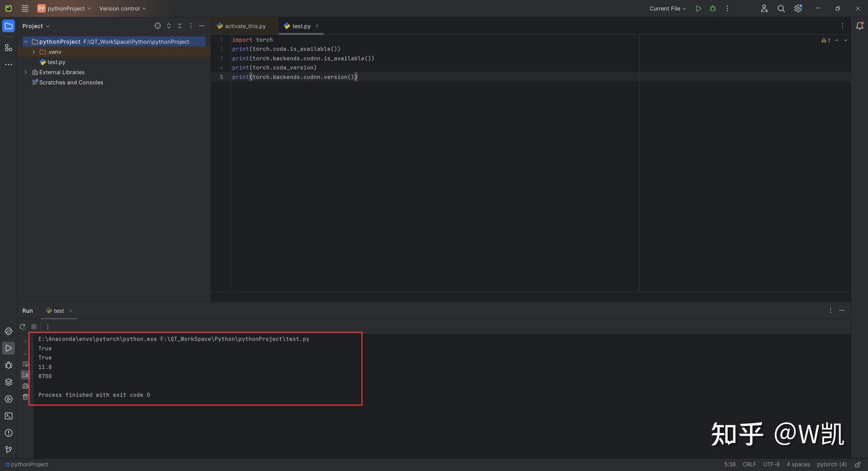Open the Python Packages tool window
The width and height of the screenshot is (868, 471).
coord(8,382)
